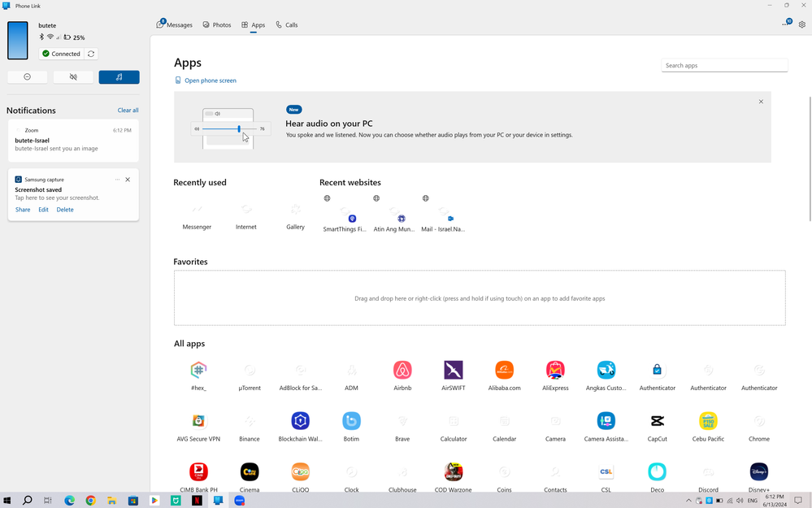This screenshot has width=812, height=508.
Task: Open Zoom from the taskbar
Action: [239, 500]
